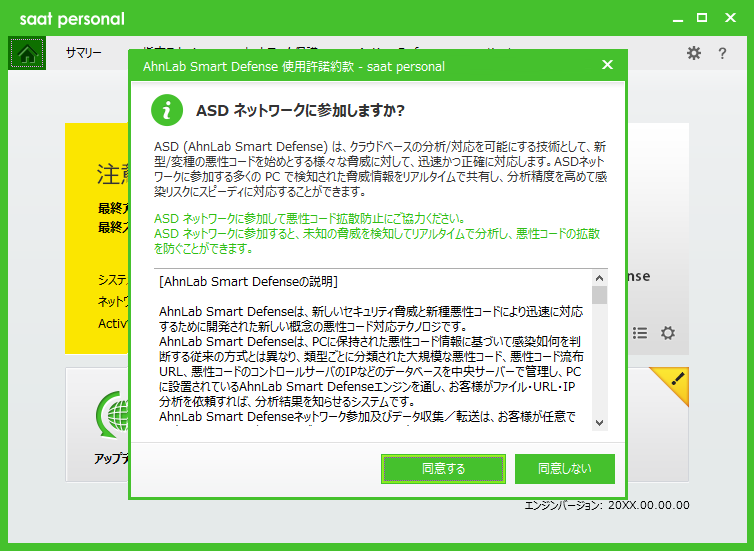
Task: Click the yellow corner pencil edit icon
Action: click(677, 379)
